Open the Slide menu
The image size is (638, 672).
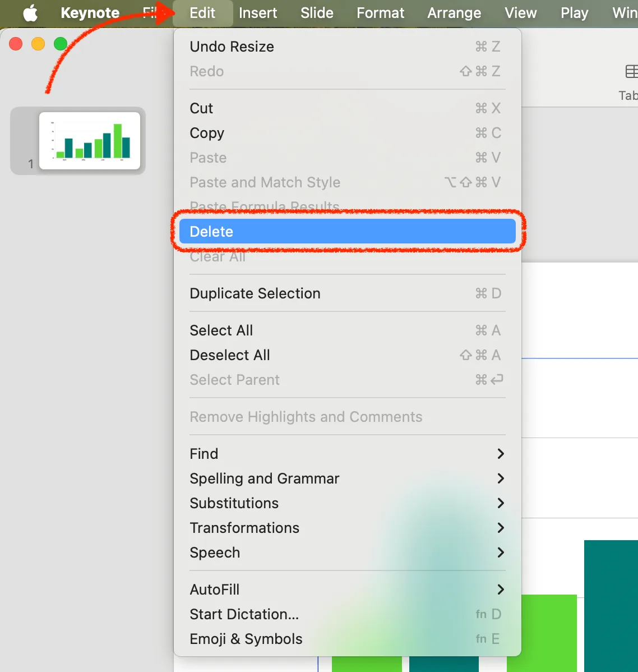(317, 13)
